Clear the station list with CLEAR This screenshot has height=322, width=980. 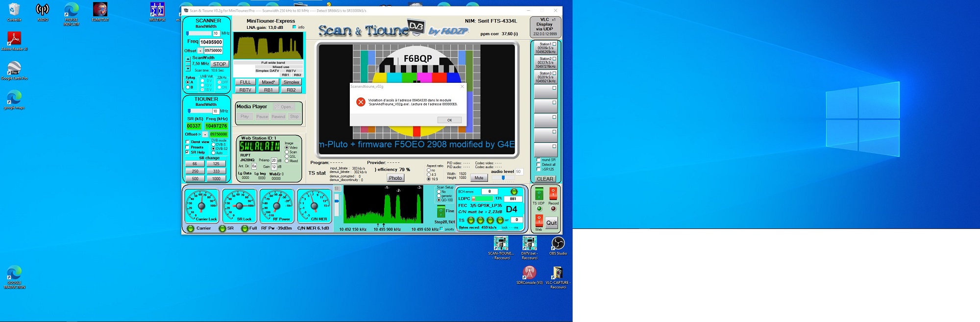(545, 179)
